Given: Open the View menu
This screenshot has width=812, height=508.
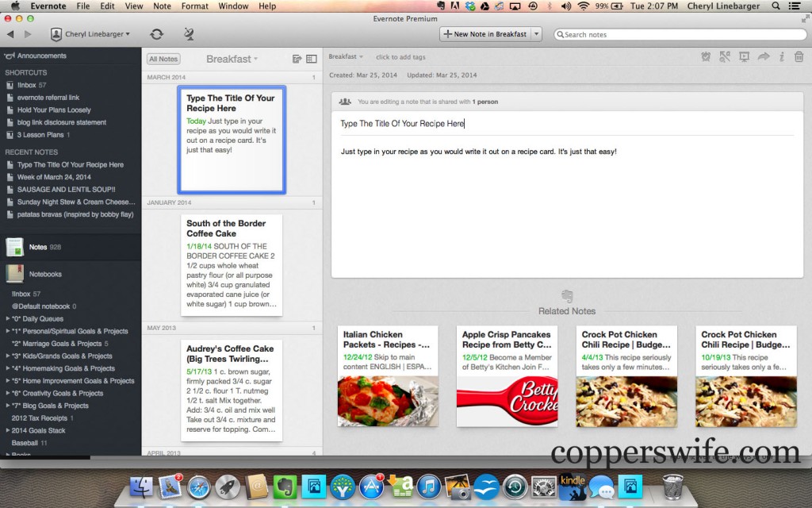Looking at the screenshot, I should coord(133,6).
